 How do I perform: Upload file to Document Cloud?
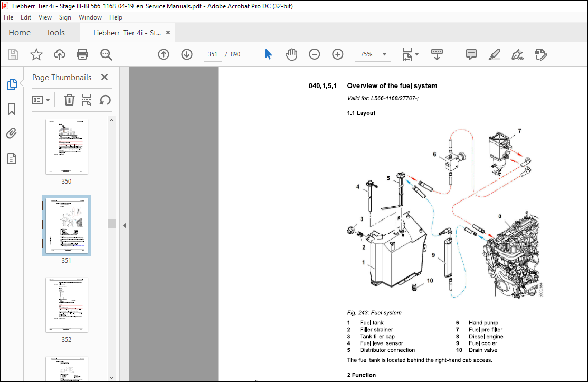click(59, 54)
